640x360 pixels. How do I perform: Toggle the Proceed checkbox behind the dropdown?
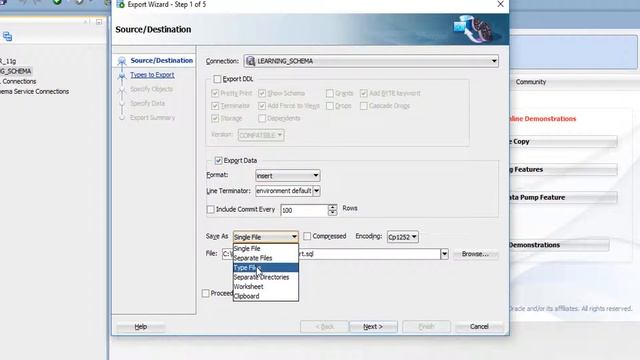pos(206,293)
